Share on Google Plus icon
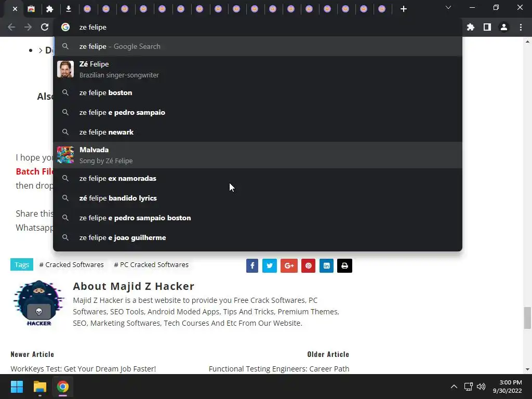This screenshot has width=532, height=399. (289, 265)
